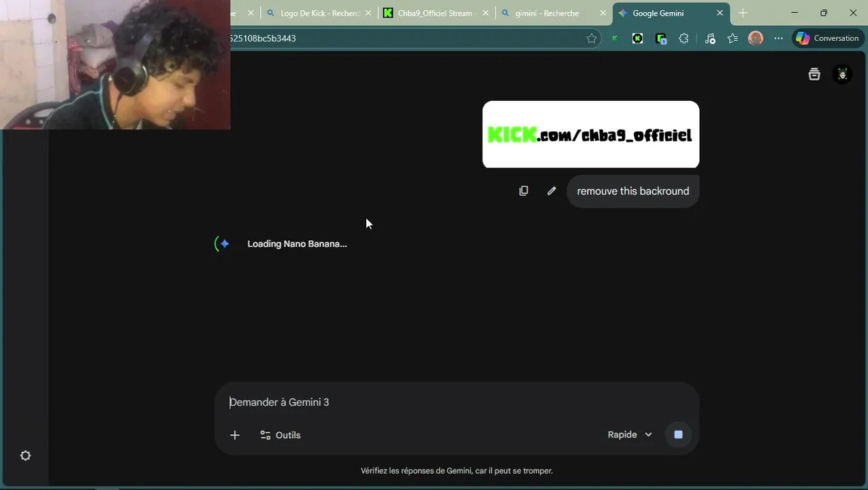Edit the prompt with the pencil icon
This screenshot has height=490, width=868.
[x=551, y=191]
